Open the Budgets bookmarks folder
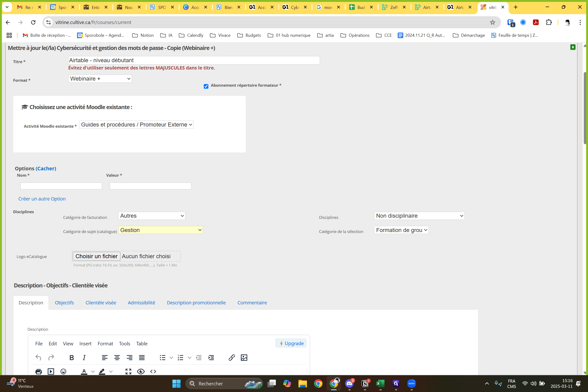The image size is (588, 392). [249, 35]
